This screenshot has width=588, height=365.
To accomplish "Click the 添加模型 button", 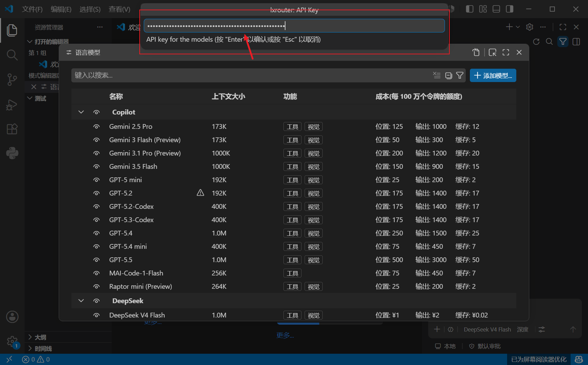I will [493, 76].
